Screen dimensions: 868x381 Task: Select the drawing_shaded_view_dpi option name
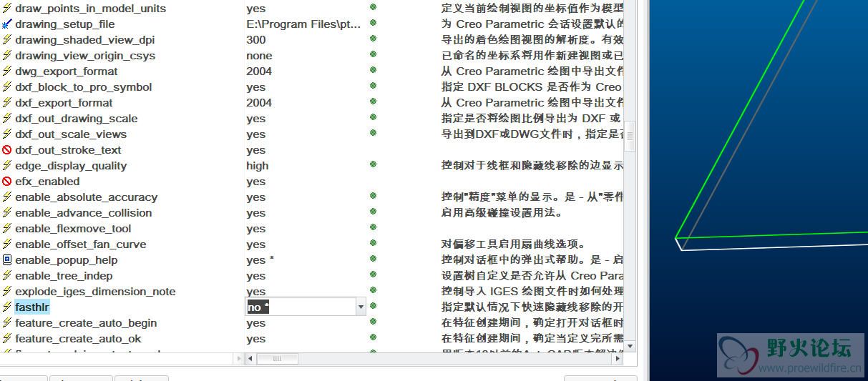tap(84, 40)
